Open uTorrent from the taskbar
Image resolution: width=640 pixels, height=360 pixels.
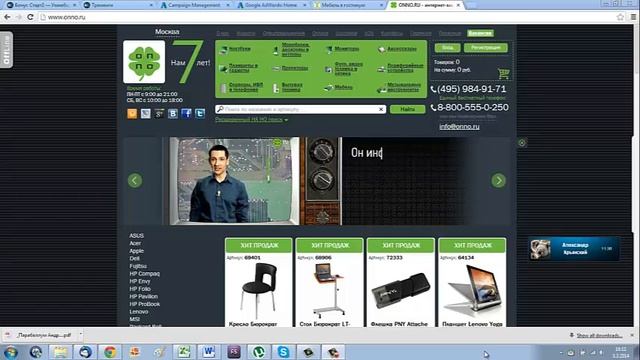click(x=258, y=352)
